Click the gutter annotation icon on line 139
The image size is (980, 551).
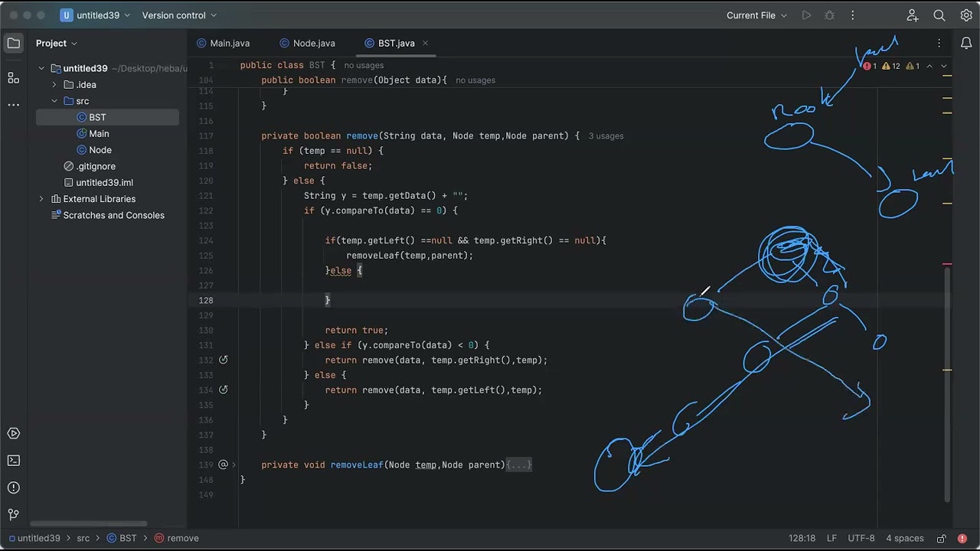coord(224,465)
